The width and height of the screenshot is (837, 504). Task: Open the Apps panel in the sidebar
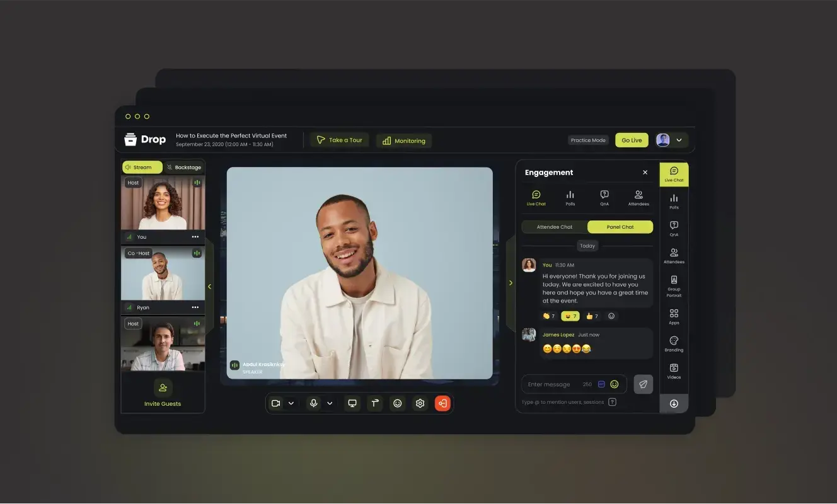674,315
